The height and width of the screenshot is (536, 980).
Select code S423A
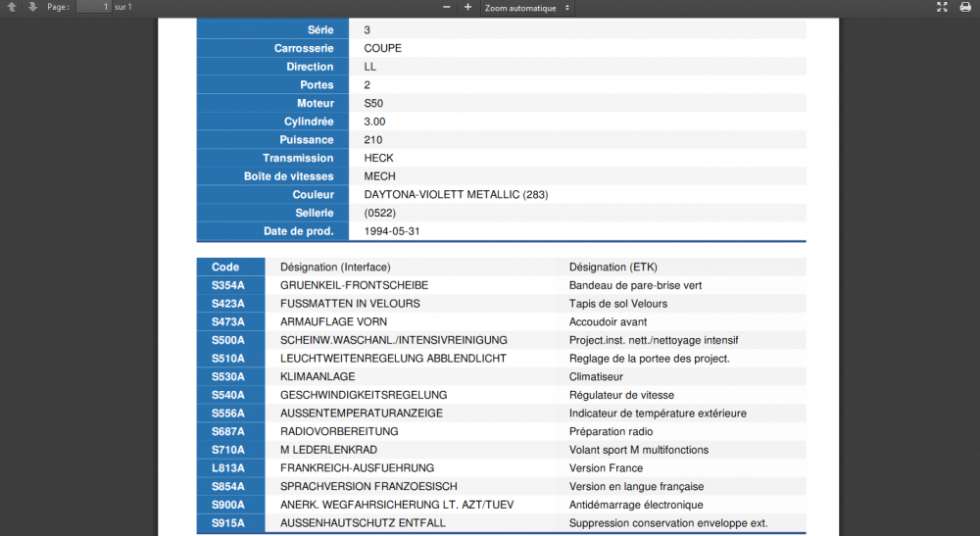[227, 304]
